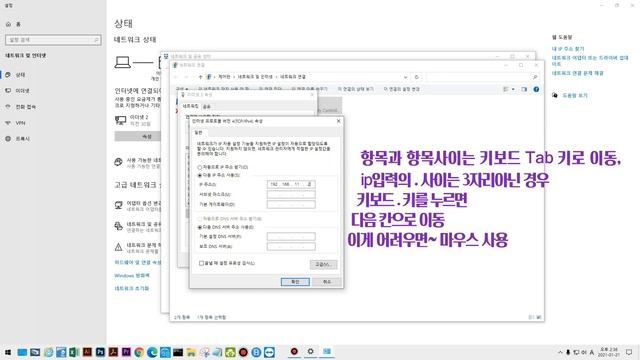The image size is (640, 360).
Task: Open the VPN page in Settings sidebar
Action: click(20, 122)
